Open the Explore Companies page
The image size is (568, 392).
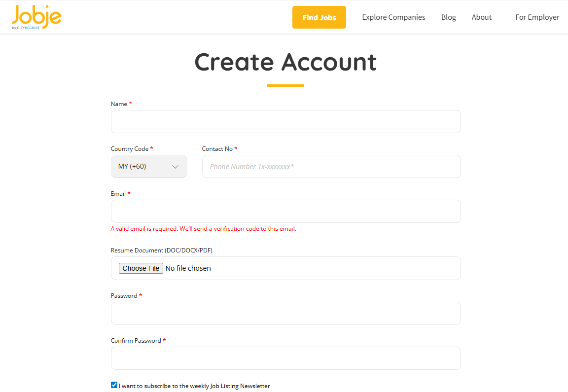[x=393, y=17]
